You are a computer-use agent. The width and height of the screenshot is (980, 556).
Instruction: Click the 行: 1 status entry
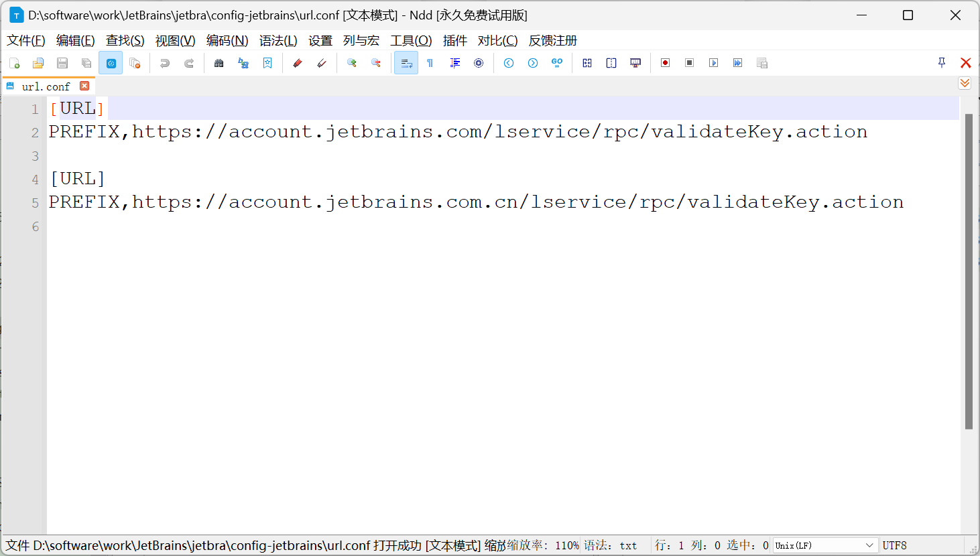coord(669,545)
